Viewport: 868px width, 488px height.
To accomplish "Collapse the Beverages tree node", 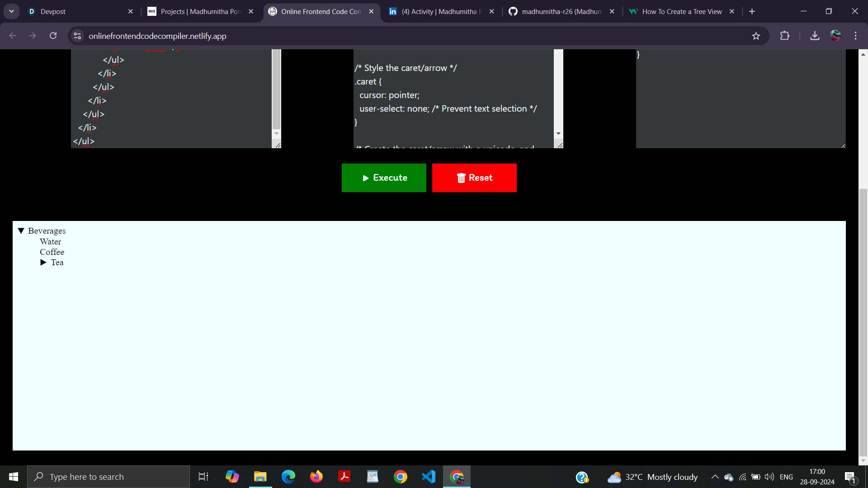I will coord(21,231).
